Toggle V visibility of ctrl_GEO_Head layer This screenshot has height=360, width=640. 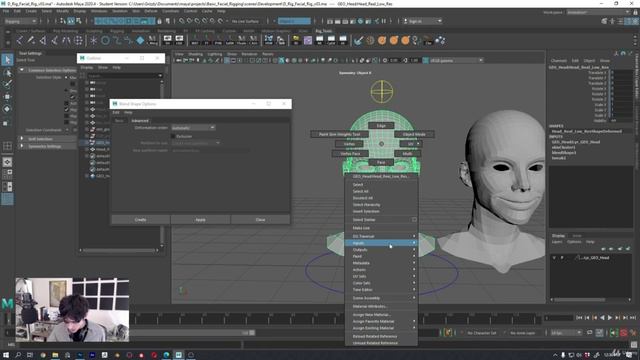554,258
